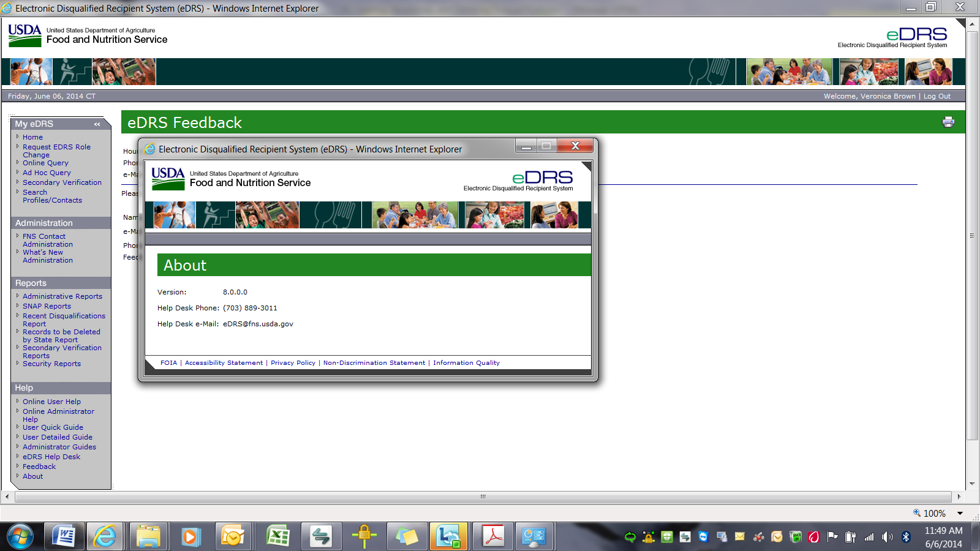The width and height of the screenshot is (980, 551).
Task: Click the IE icon in the About window title bar
Action: tap(149, 149)
